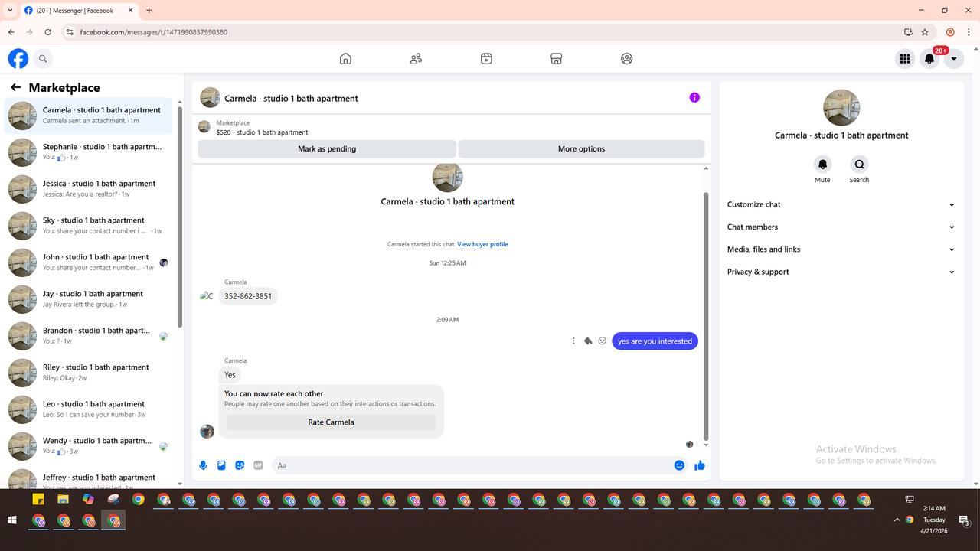980x551 pixels.
Task: Open the Chrome profile avatar
Action: click(950, 32)
